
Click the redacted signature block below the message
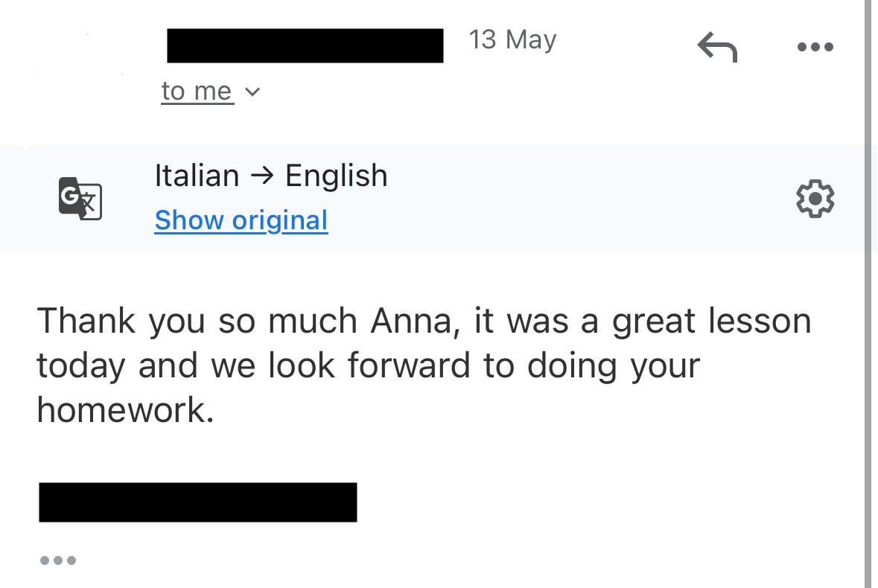(x=197, y=502)
